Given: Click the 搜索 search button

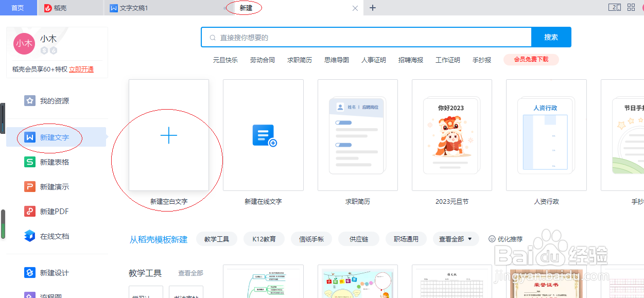Looking at the screenshot, I should click(551, 37).
